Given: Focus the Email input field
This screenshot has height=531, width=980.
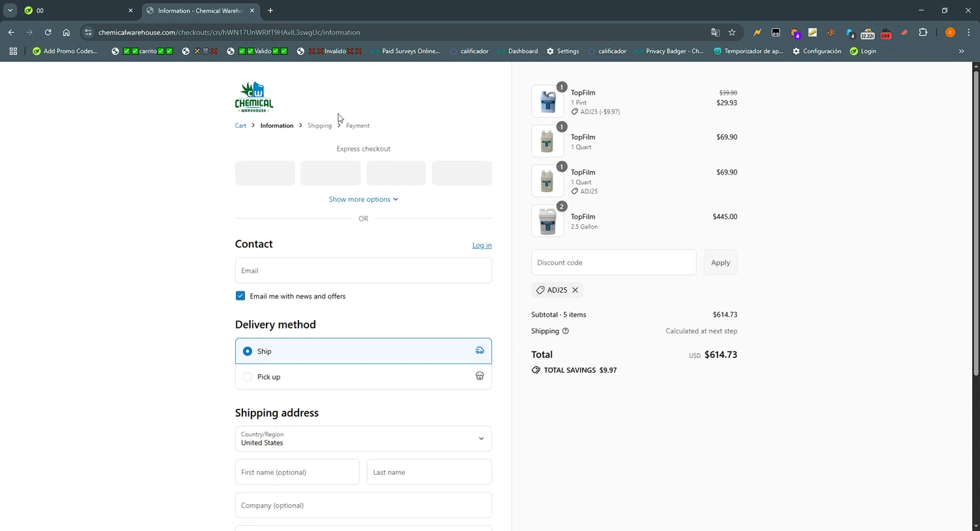Looking at the screenshot, I should [363, 270].
